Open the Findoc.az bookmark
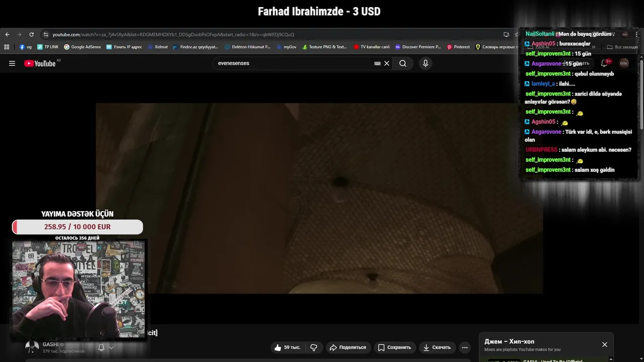Viewport: 644px width, 362px height. tap(195, 47)
